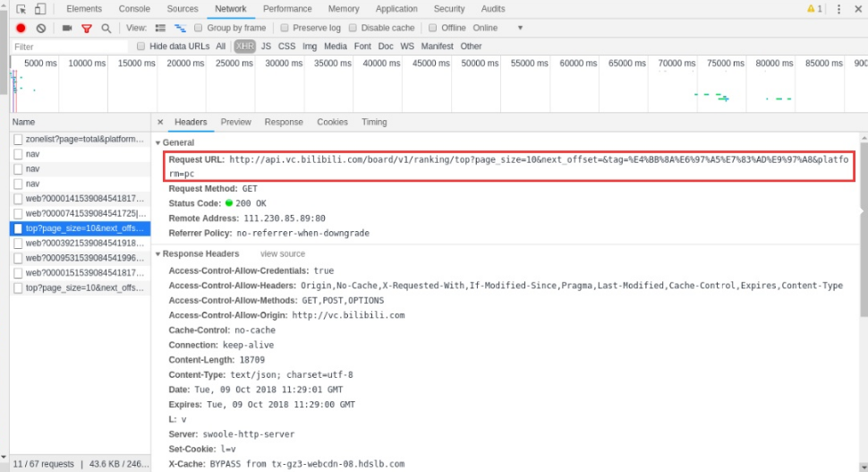Stop recording with the red record button

[x=21, y=28]
